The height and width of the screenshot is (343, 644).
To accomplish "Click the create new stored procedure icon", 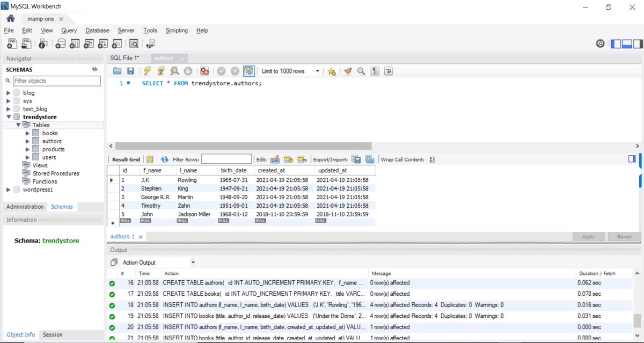I will 103,44.
